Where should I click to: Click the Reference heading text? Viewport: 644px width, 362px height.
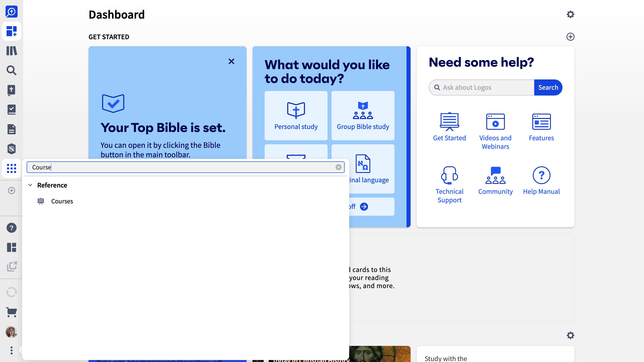[52, 185]
